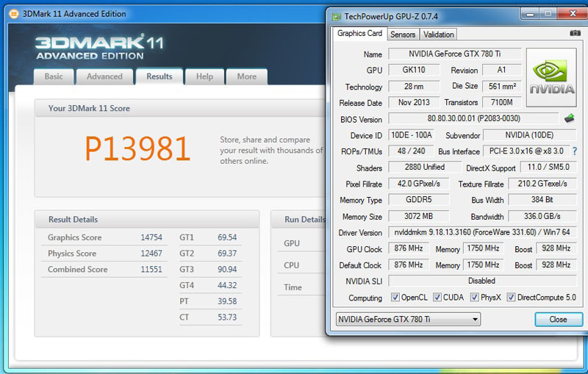This screenshot has height=374, width=588.
Task: Toggle the OpenCL checkbox
Action: click(x=395, y=298)
